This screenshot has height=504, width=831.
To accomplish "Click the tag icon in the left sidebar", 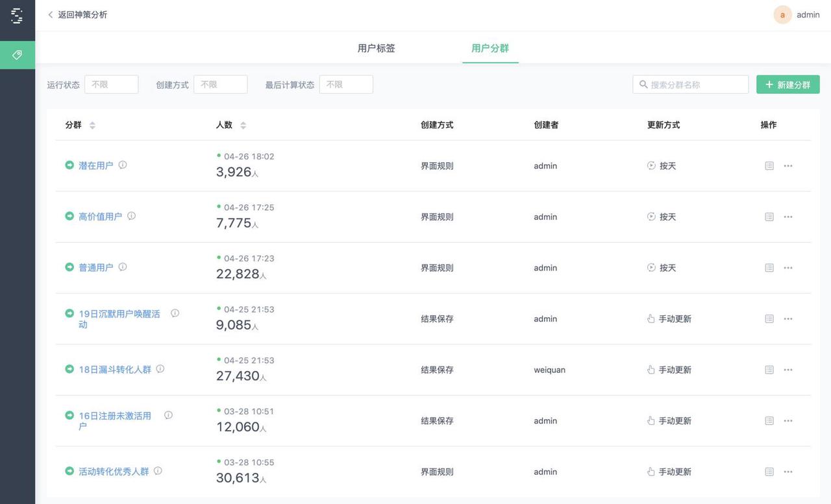I will (18, 55).
